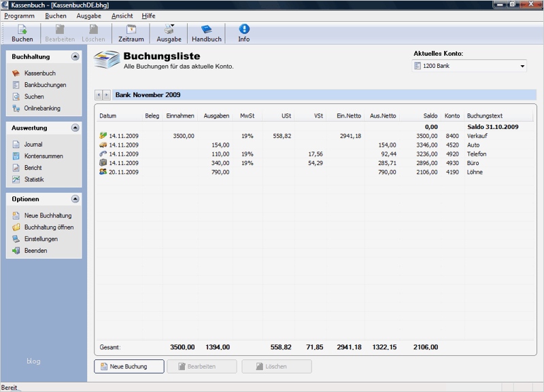Collapse the Auswertung panel
Viewport: 544px width, 392px height.
tap(74, 128)
